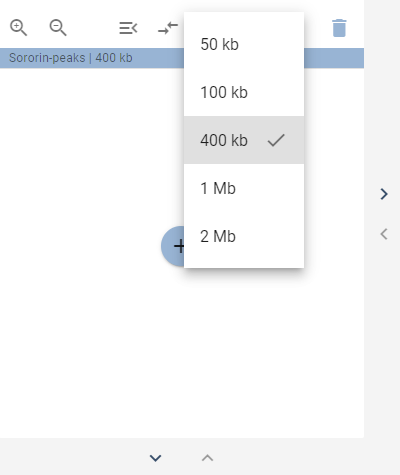Select the 50 kb option
This screenshot has width=400, height=475.
click(x=244, y=44)
